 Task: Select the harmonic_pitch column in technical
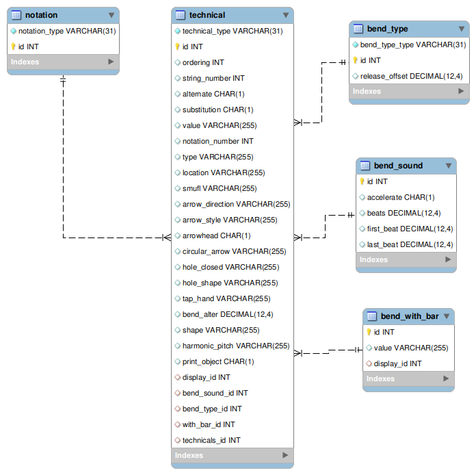pyautogui.click(x=235, y=346)
